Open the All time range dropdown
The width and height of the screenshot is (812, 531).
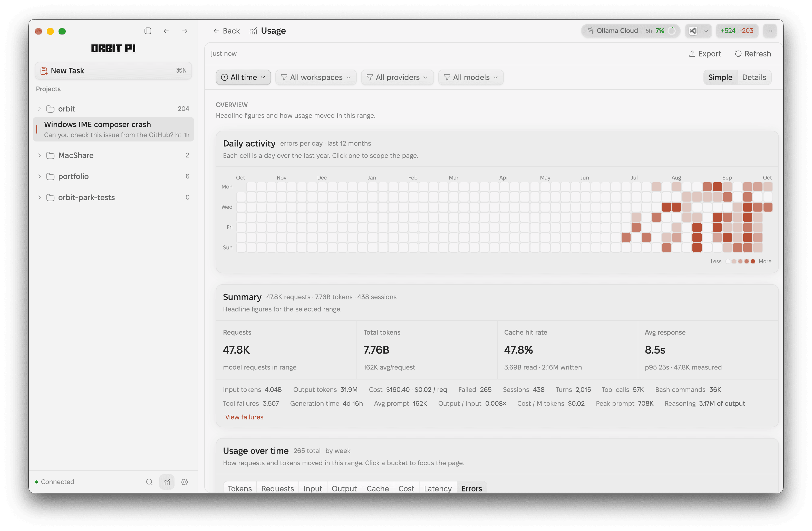pos(243,77)
